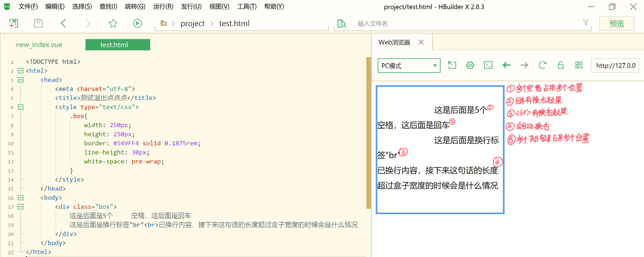Click the charset attribute on line 4
Viewport: 644px width, 257px height.
pyautogui.click(x=89, y=89)
